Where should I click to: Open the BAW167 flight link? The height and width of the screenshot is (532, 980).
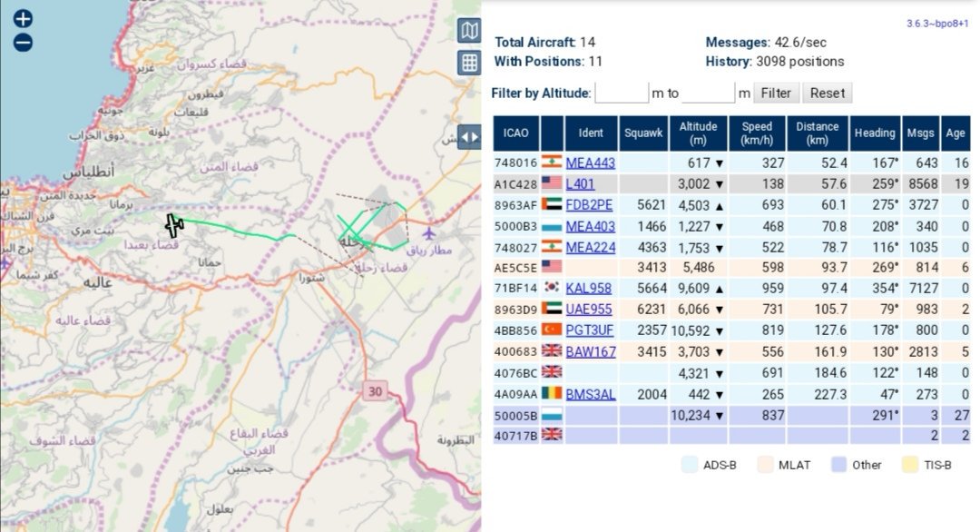(x=591, y=352)
